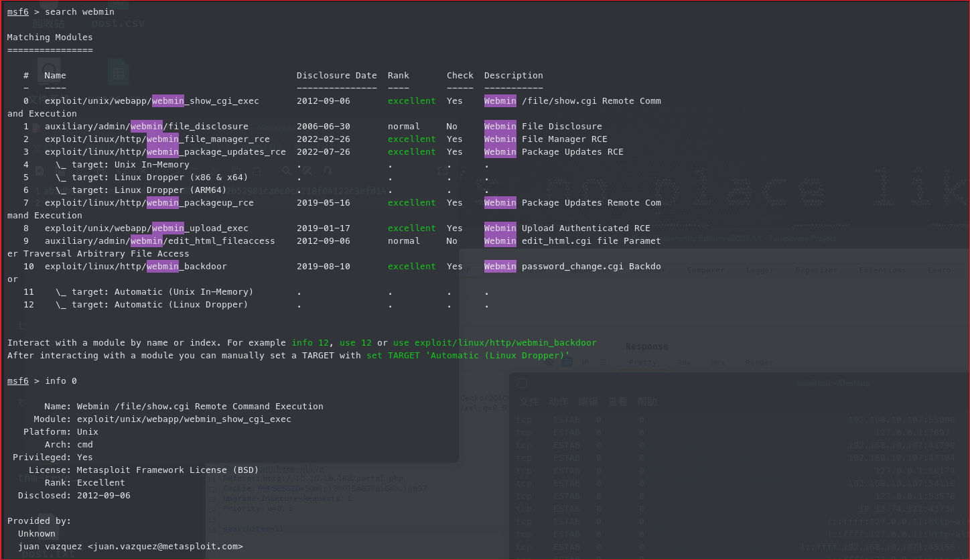Click the 'search webmin' command text
The image size is (970, 560).
coord(80,11)
